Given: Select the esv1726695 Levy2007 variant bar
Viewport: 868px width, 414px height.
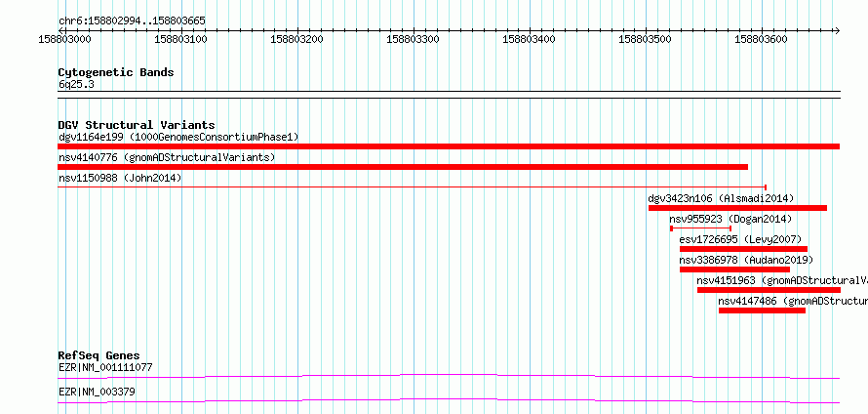Looking at the screenshot, I should (x=743, y=249).
